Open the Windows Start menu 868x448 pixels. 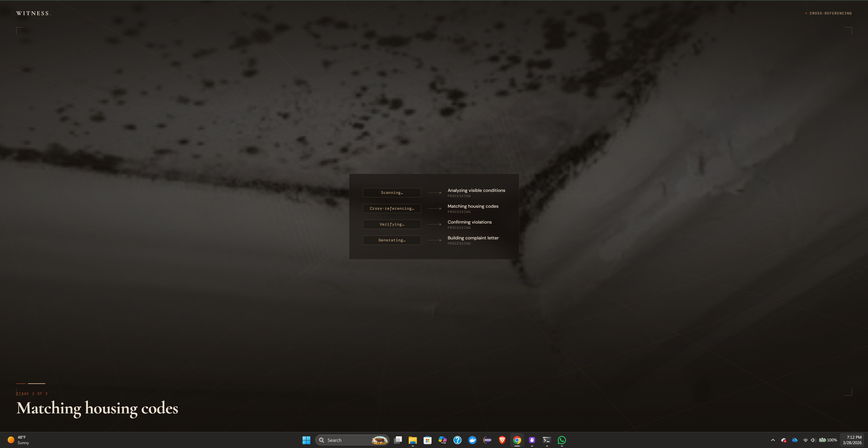click(306, 440)
